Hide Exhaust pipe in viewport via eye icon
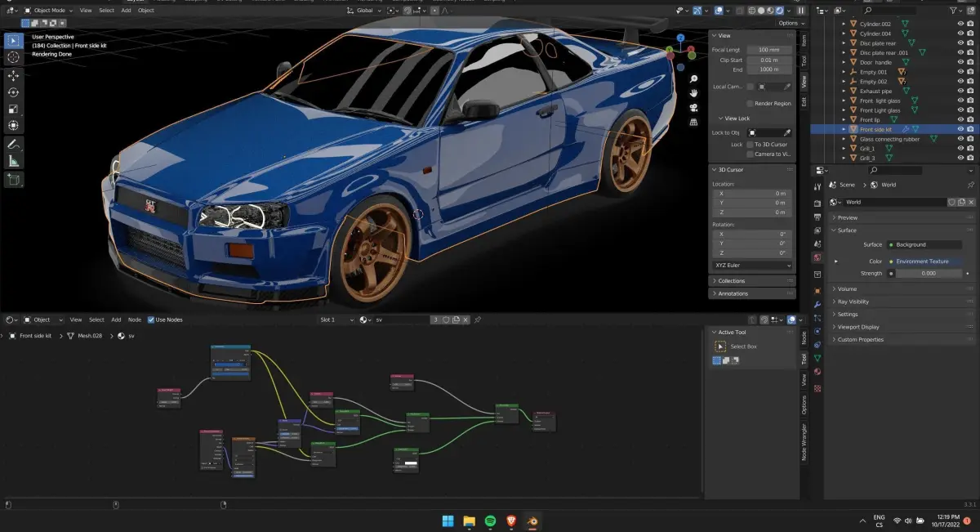Image resolution: width=980 pixels, height=532 pixels. click(960, 91)
